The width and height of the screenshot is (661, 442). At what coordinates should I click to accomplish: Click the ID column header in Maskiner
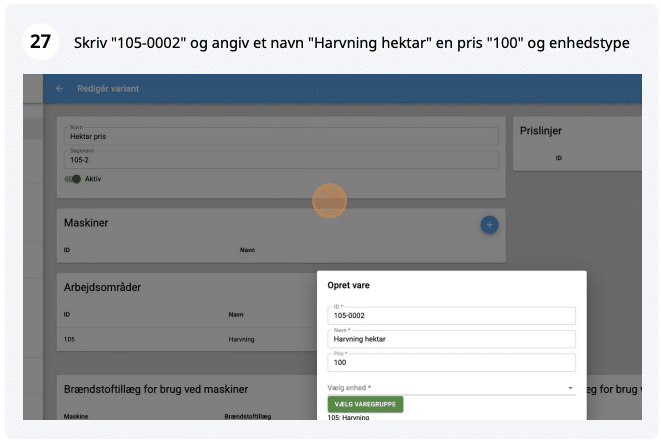click(x=67, y=249)
